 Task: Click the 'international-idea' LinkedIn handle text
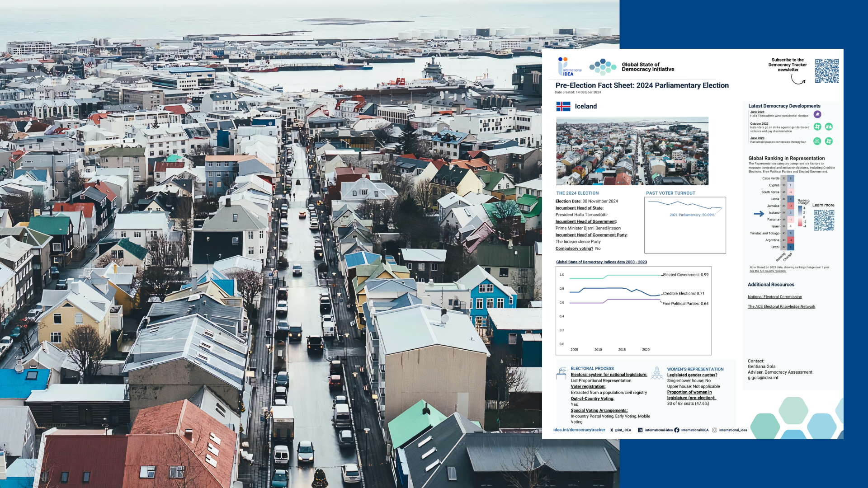click(659, 430)
